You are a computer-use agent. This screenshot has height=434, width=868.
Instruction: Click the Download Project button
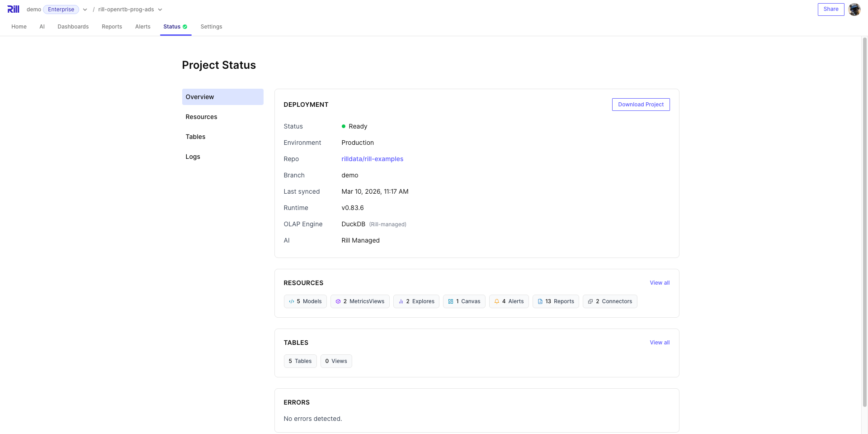coord(641,105)
